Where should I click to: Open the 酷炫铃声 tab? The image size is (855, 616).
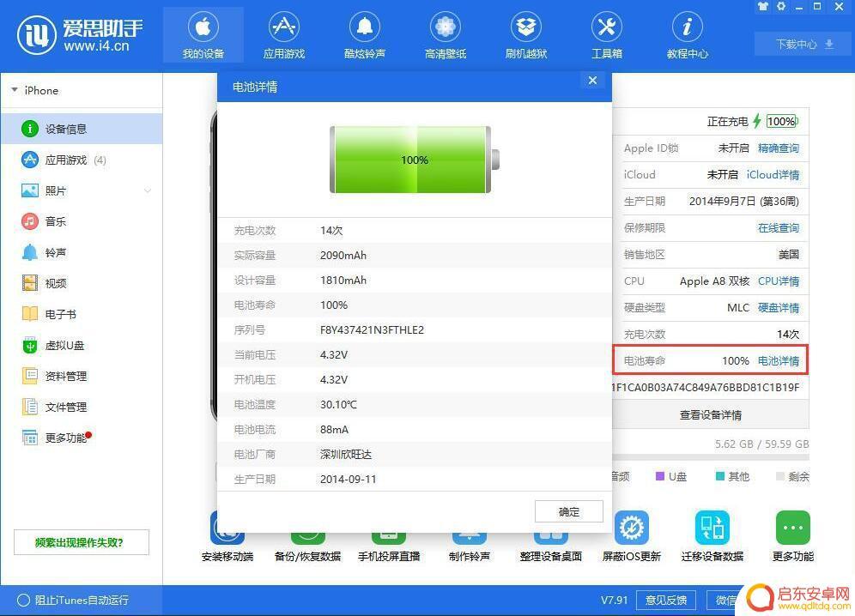click(364, 34)
